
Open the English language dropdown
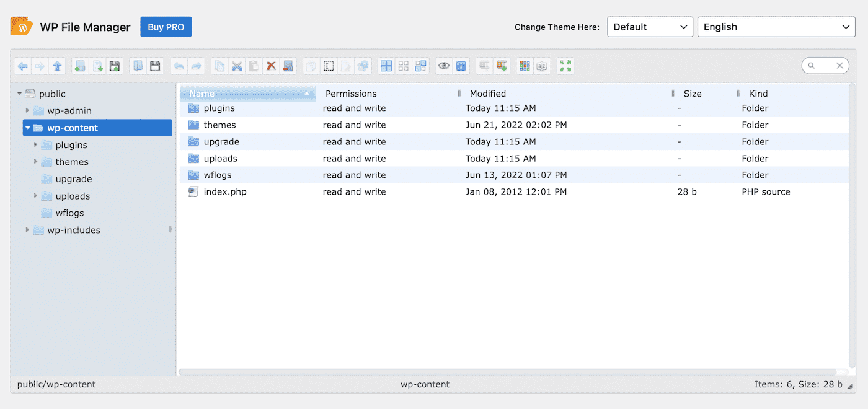point(776,27)
